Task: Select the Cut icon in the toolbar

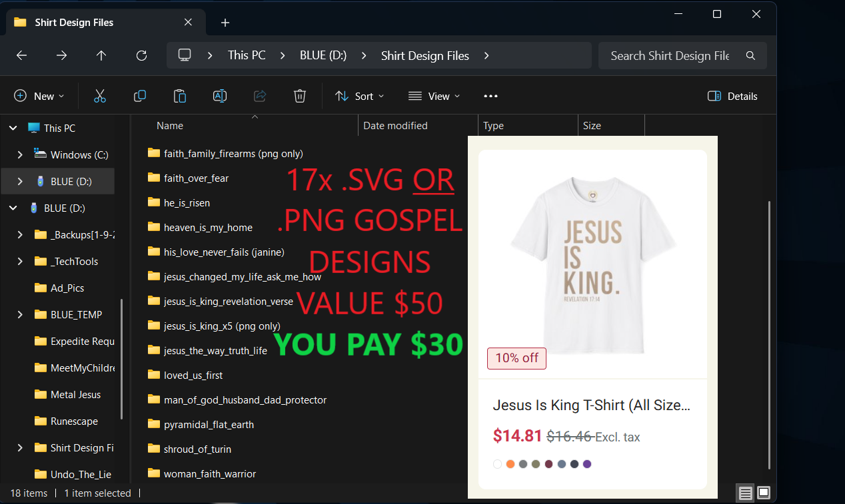Action: tap(100, 96)
